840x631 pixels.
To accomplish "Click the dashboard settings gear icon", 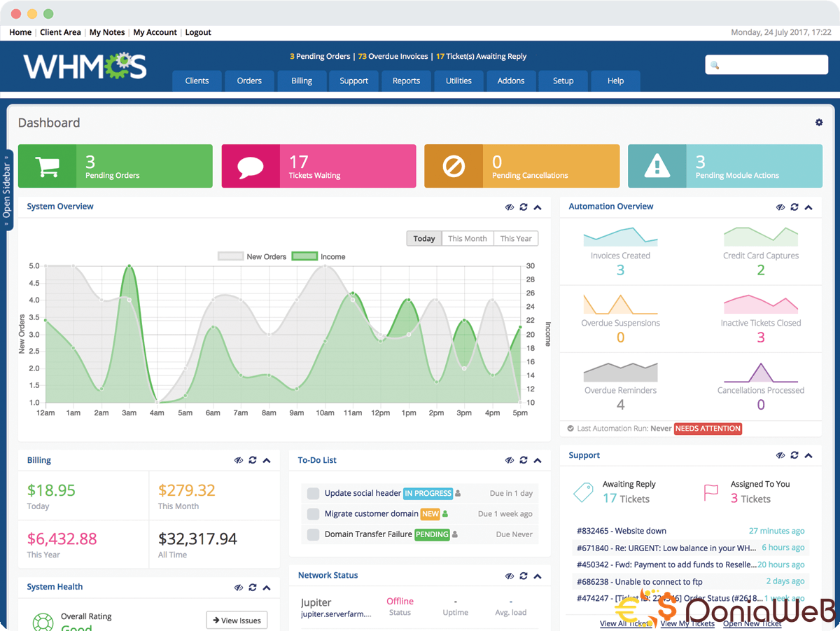I will click(819, 123).
